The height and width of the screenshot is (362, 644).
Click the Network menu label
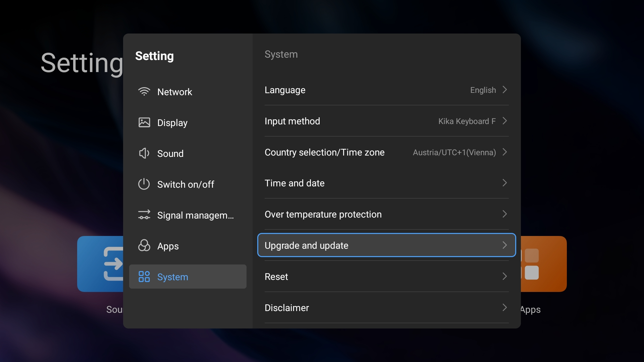175,92
